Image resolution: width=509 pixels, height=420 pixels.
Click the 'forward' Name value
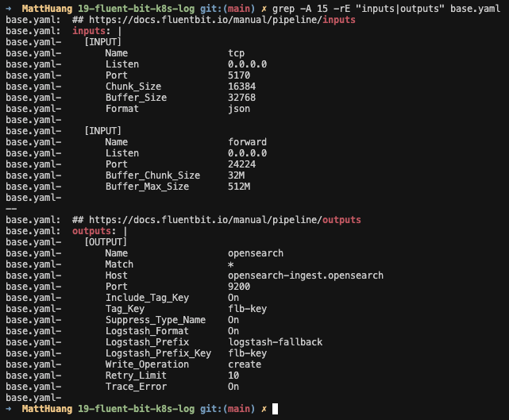(247, 142)
